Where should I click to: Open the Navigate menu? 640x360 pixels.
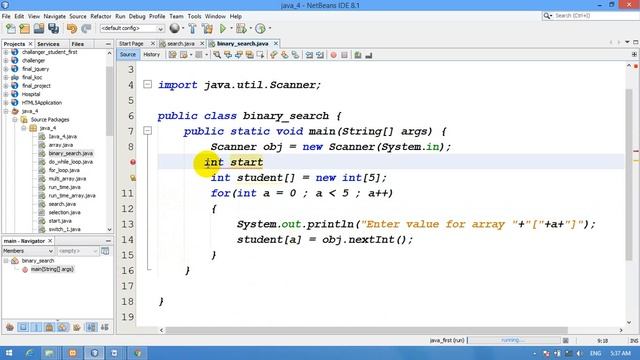pyautogui.click(x=55, y=16)
